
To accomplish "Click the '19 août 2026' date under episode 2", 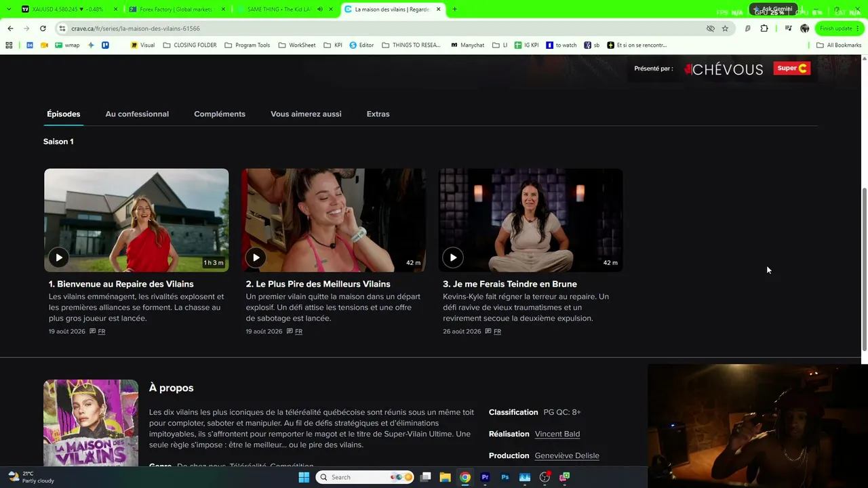I will pos(264,331).
